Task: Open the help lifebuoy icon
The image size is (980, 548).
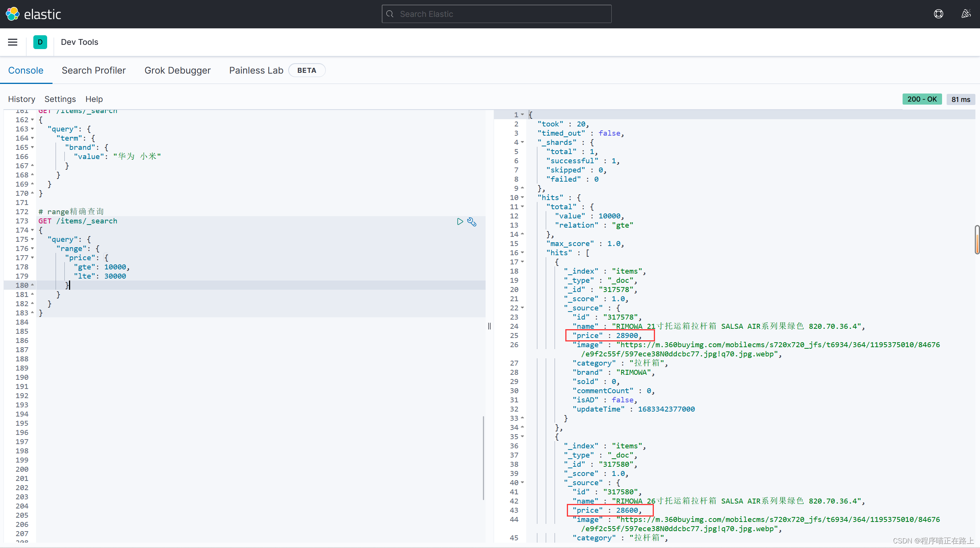Action: [938, 14]
